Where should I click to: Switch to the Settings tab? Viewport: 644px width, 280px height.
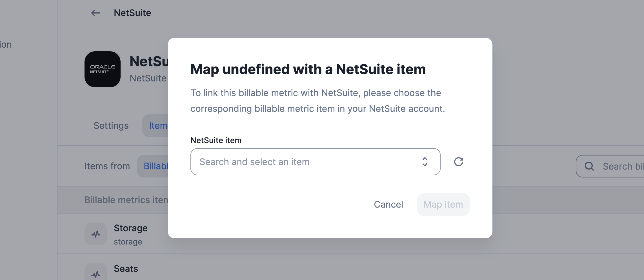tap(111, 126)
